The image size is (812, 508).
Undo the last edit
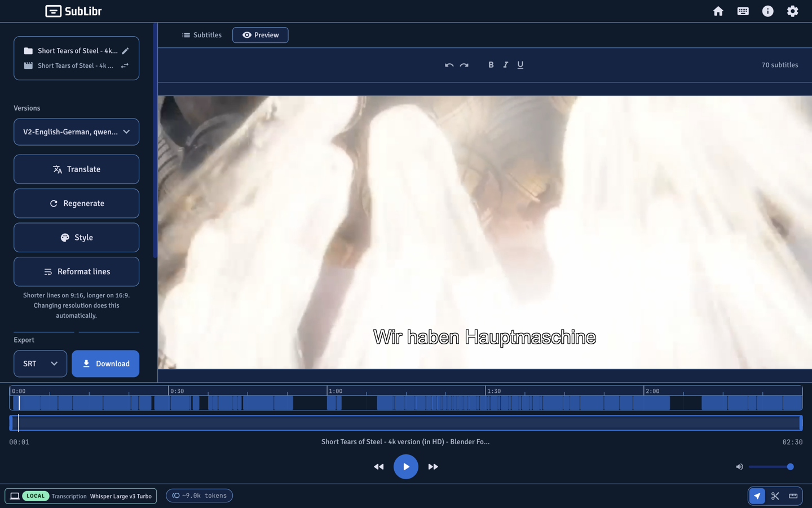point(449,65)
